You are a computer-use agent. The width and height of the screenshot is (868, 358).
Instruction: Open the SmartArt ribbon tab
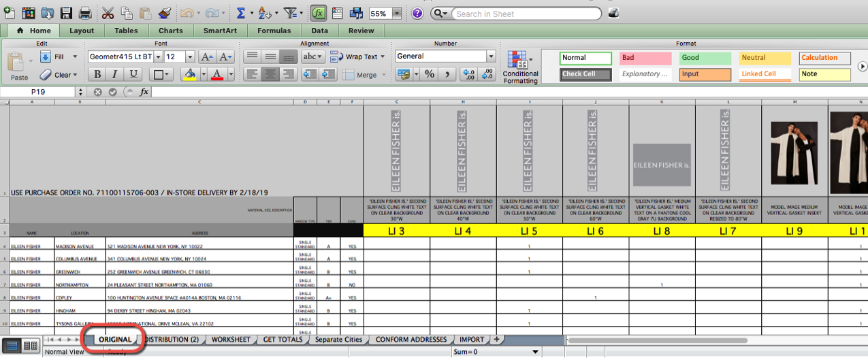pyautogui.click(x=220, y=31)
